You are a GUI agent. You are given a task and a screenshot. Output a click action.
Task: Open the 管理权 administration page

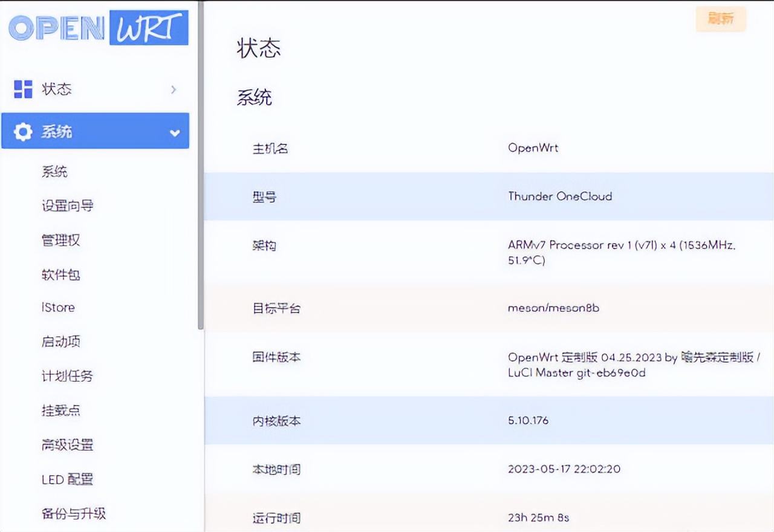click(x=61, y=240)
